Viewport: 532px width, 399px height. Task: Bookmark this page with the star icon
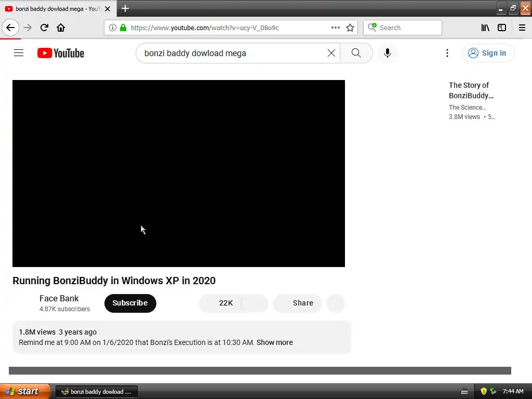click(x=350, y=28)
